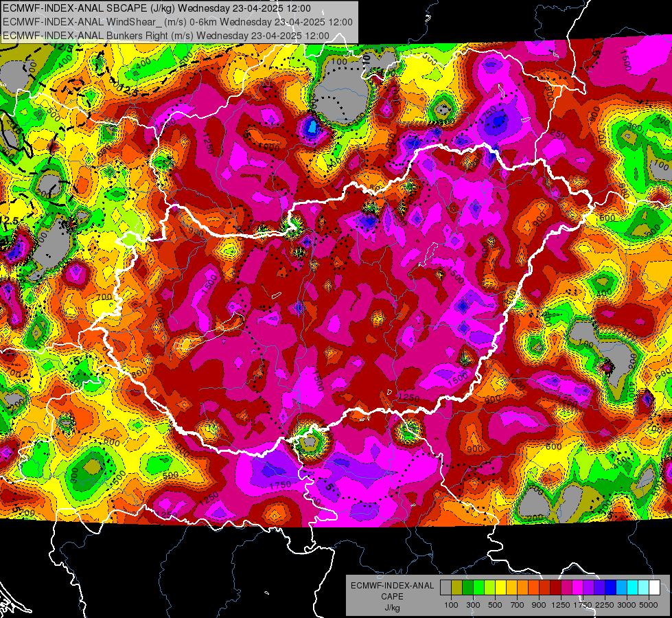Click the legend value 100

click(451, 605)
